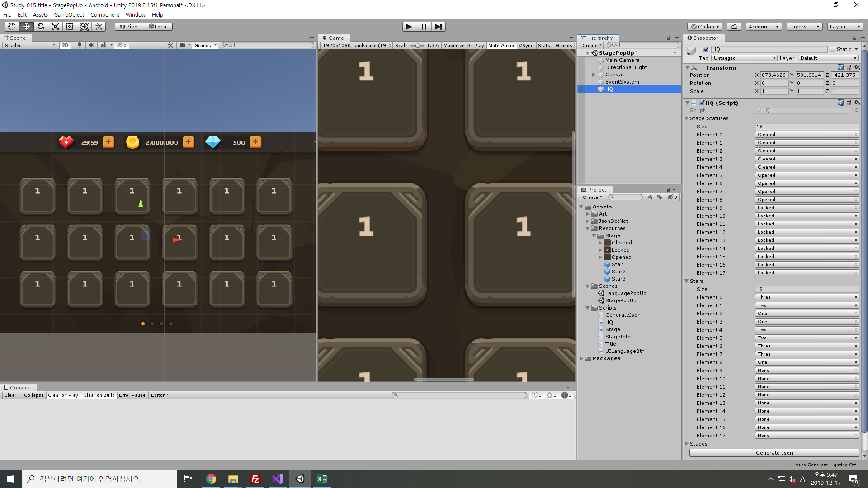Expand the Stages section
Image resolution: width=868 pixels, height=488 pixels.
[x=687, y=444]
